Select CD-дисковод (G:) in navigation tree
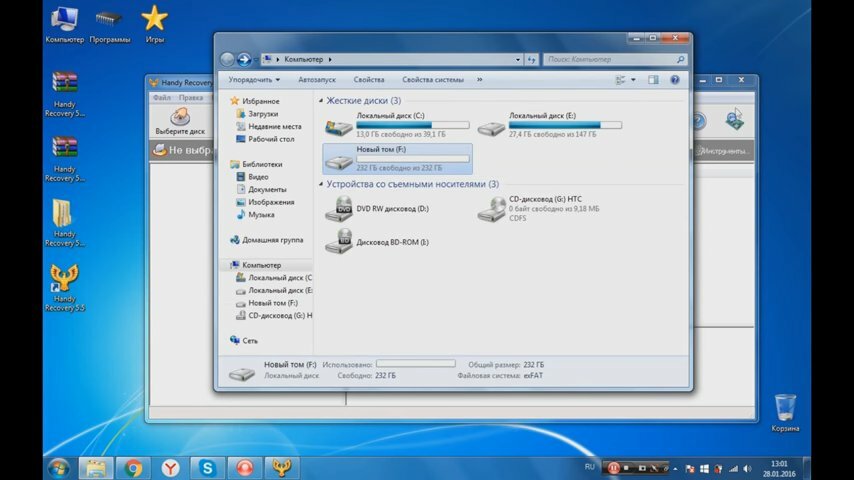The width and height of the screenshot is (854, 480). (x=280, y=315)
